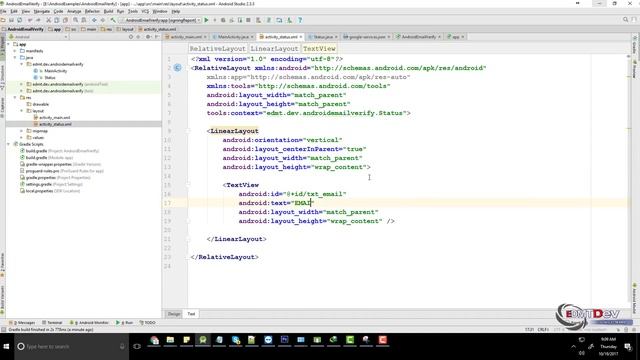This screenshot has height=360, width=640.
Task: Click the scroll-from-source target icon in the project panel
Action: tap(131, 37)
